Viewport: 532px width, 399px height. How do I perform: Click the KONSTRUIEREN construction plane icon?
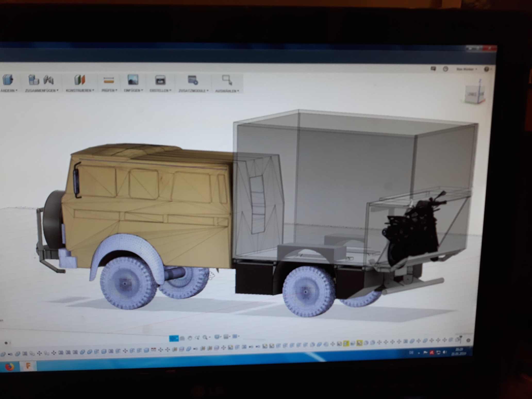point(80,80)
